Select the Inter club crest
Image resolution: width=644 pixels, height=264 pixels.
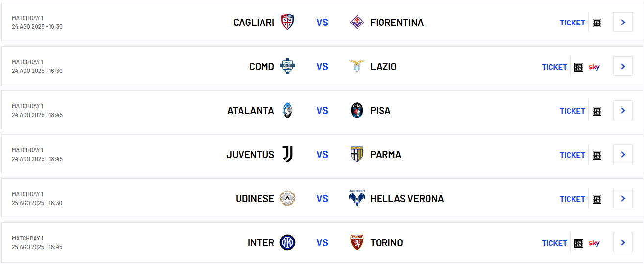pyautogui.click(x=287, y=242)
